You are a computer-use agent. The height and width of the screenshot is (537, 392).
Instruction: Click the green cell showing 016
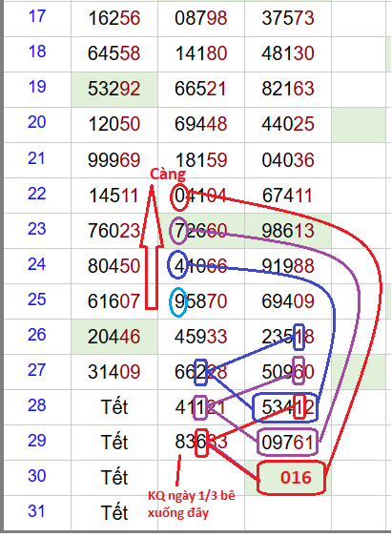pos(288,478)
